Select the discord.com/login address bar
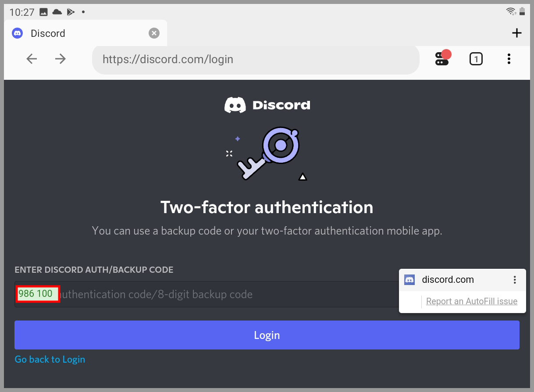The height and width of the screenshot is (392, 534). pyautogui.click(x=256, y=59)
